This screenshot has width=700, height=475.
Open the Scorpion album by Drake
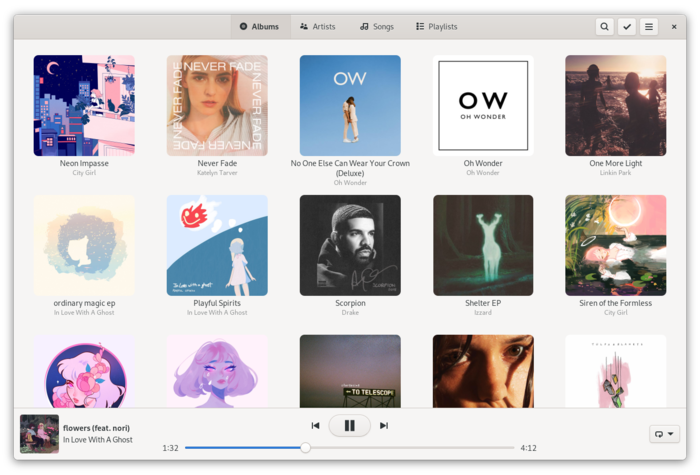click(x=350, y=245)
